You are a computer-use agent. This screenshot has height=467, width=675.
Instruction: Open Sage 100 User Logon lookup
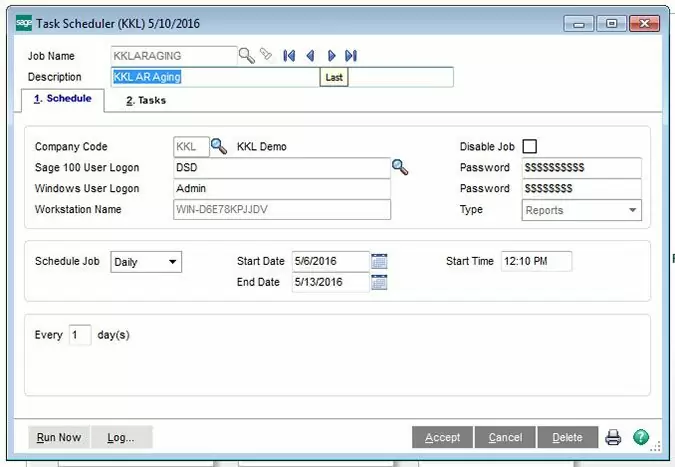click(x=400, y=167)
